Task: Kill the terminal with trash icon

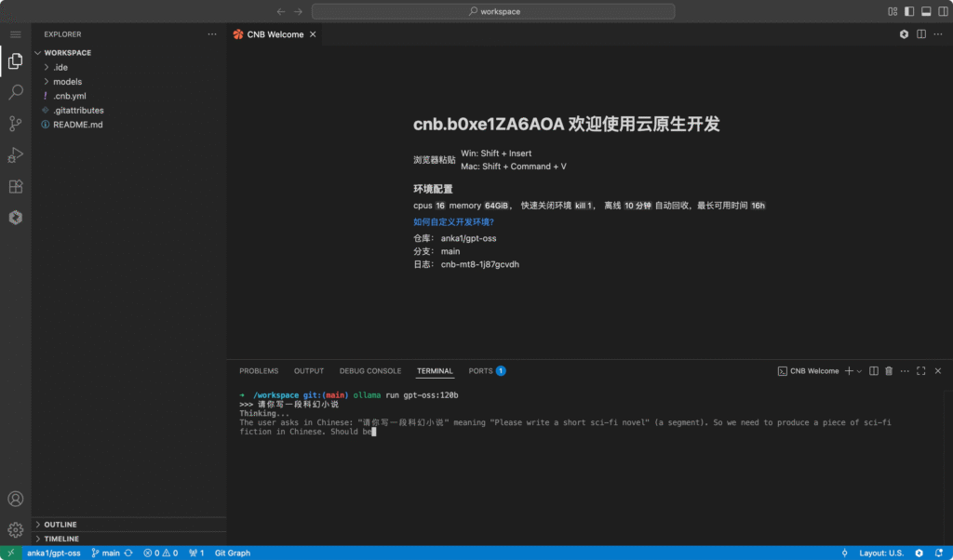Action: pos(888,371)
